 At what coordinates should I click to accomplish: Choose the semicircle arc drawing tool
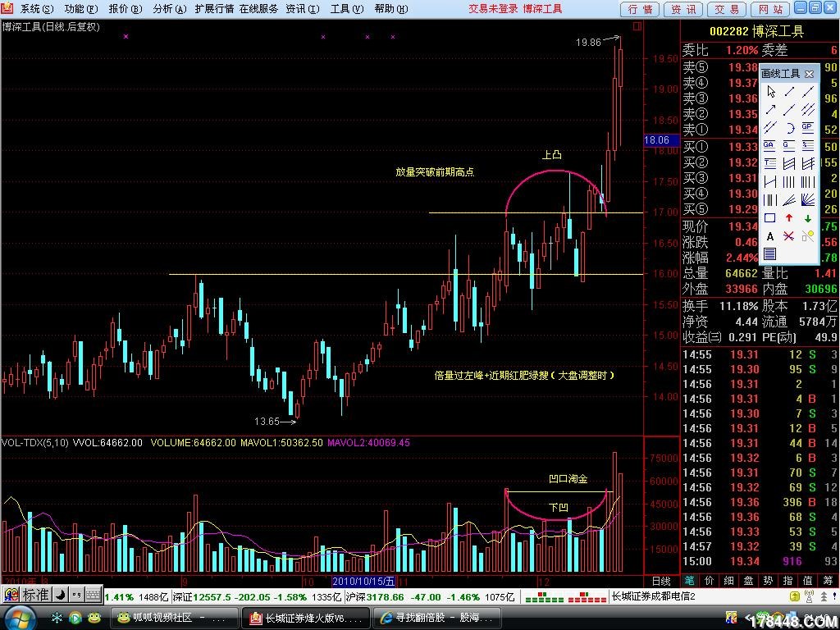(789, 127)
